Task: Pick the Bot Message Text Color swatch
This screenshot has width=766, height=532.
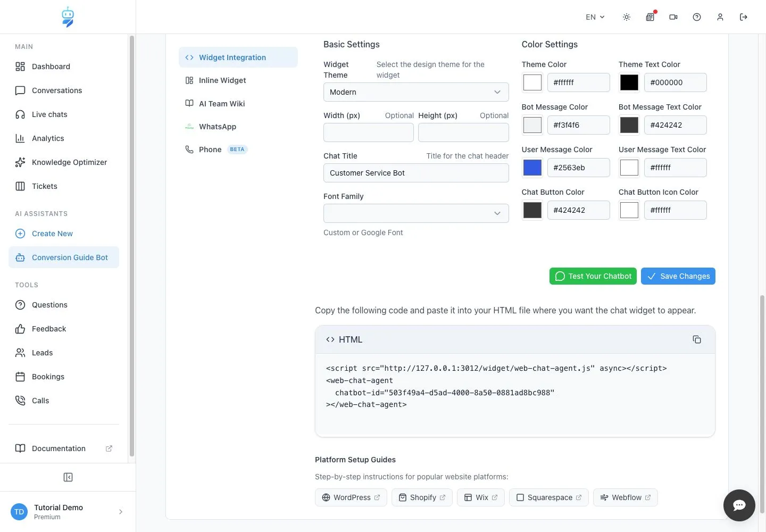Action: coord(629,125)
